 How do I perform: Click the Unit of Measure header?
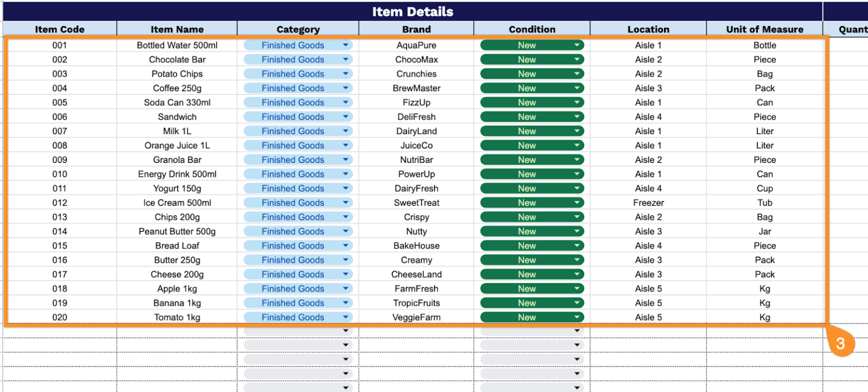[765, 29]
